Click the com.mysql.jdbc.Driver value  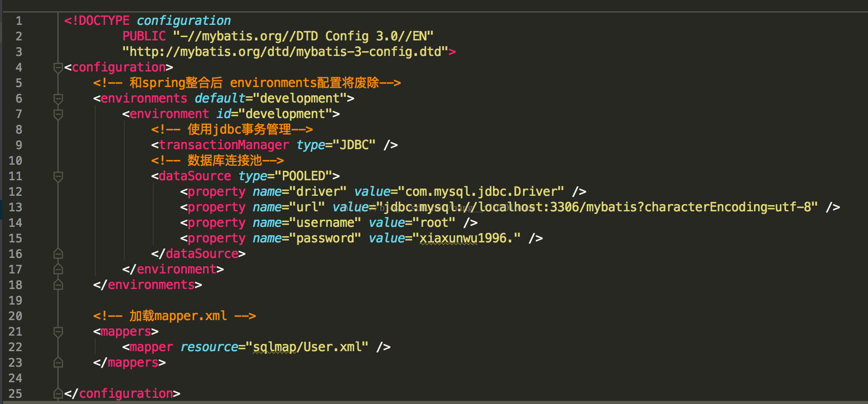point(481,192)
